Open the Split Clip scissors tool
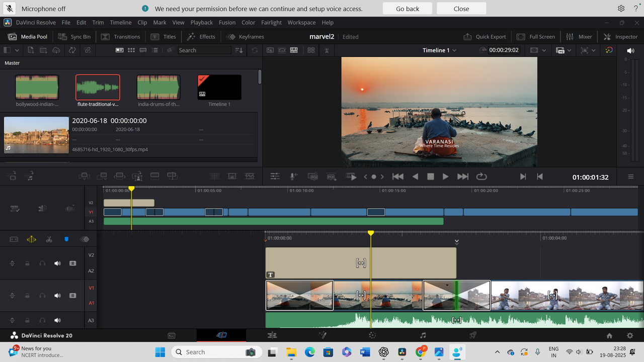The height and width of the screenshot is (362, 644). 49,239
